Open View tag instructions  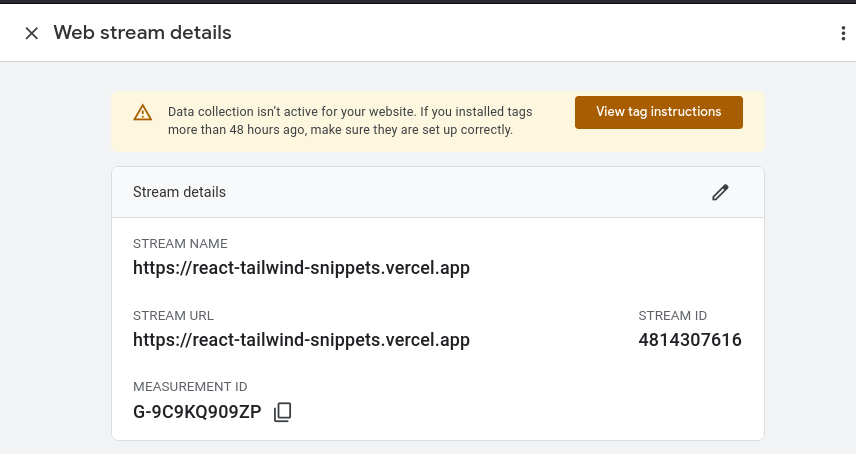658,112
